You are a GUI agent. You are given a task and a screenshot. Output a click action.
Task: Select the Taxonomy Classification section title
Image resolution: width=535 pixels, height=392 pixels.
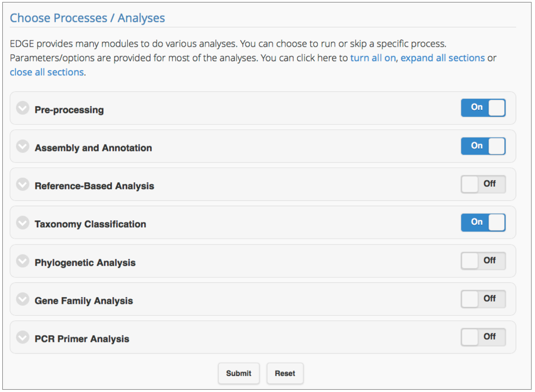(x=90, y=224)
